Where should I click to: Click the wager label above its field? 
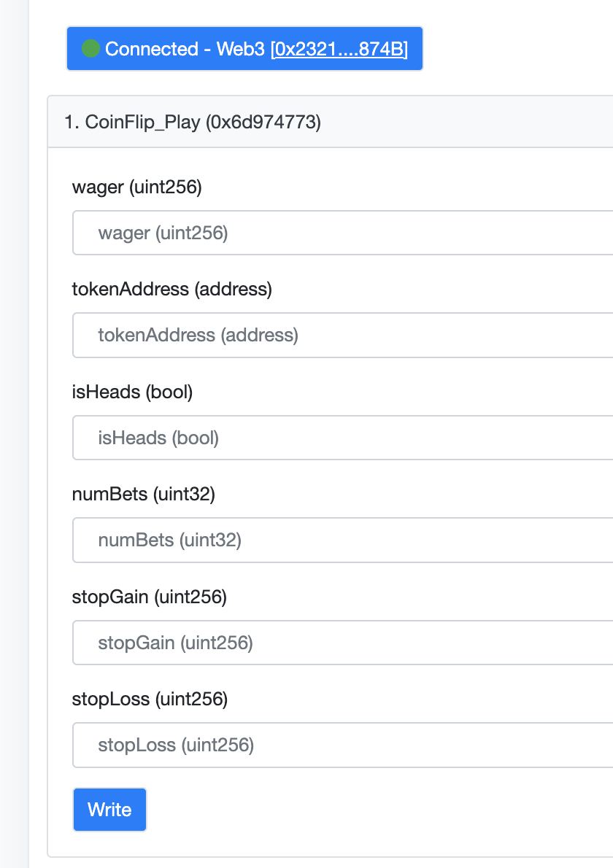pyautogui.click(x=136, y=187)
